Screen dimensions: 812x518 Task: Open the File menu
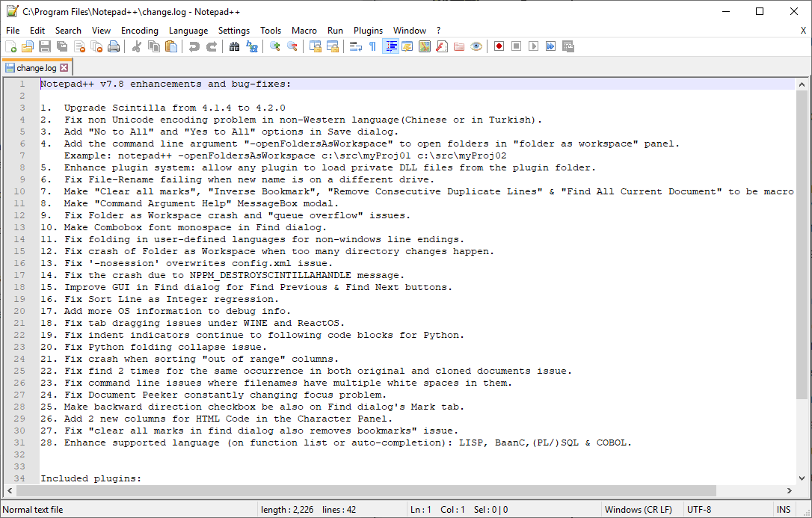click(x=13, y=31)
